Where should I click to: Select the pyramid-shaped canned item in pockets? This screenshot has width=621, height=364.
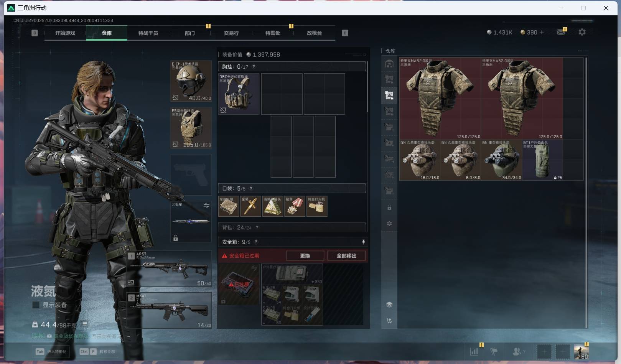pos(273,206)
